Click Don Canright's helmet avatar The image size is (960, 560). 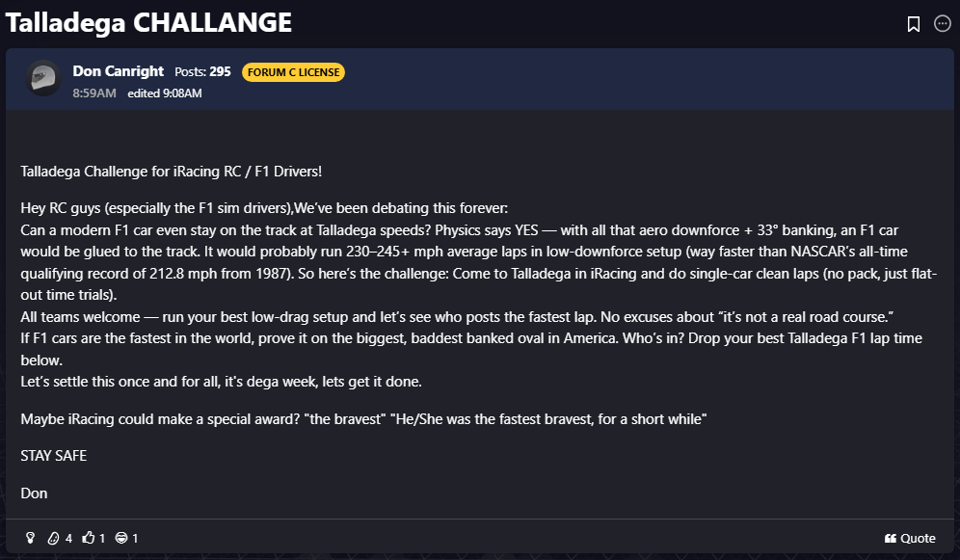43,77
